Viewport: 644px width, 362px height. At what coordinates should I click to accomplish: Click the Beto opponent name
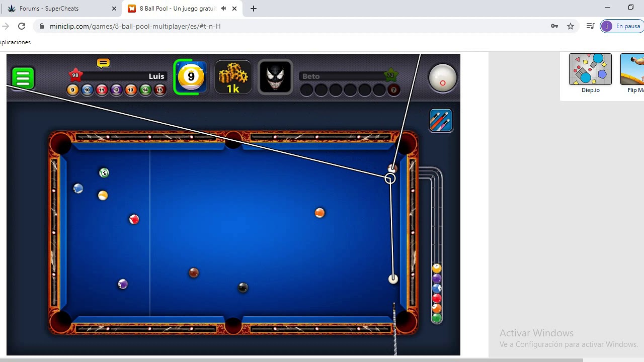click(x=311, y=76)
